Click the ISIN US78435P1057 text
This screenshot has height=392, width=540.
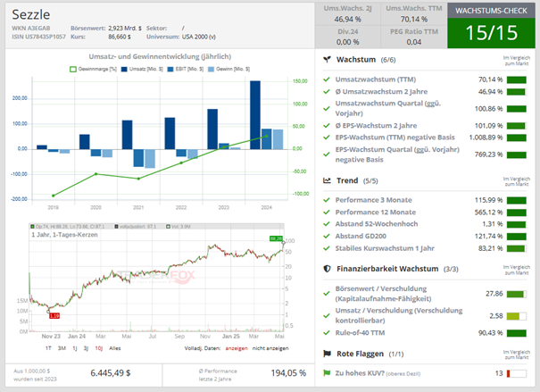tap(38, 37)
